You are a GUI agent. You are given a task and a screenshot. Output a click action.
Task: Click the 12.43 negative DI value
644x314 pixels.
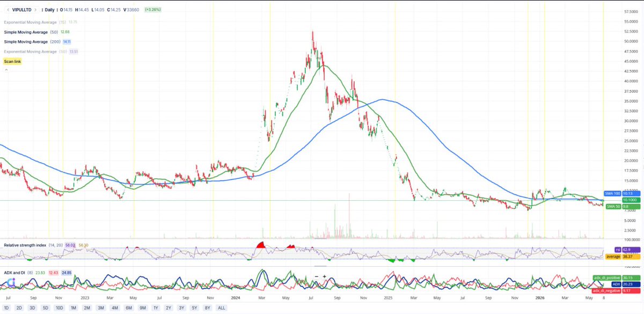[54, 273]
